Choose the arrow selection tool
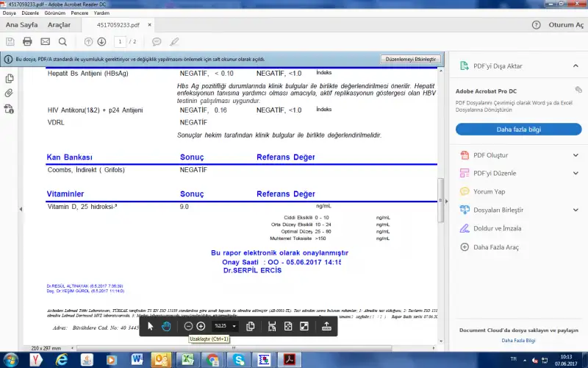The image size is (588, 368). [x=151, y=326]
